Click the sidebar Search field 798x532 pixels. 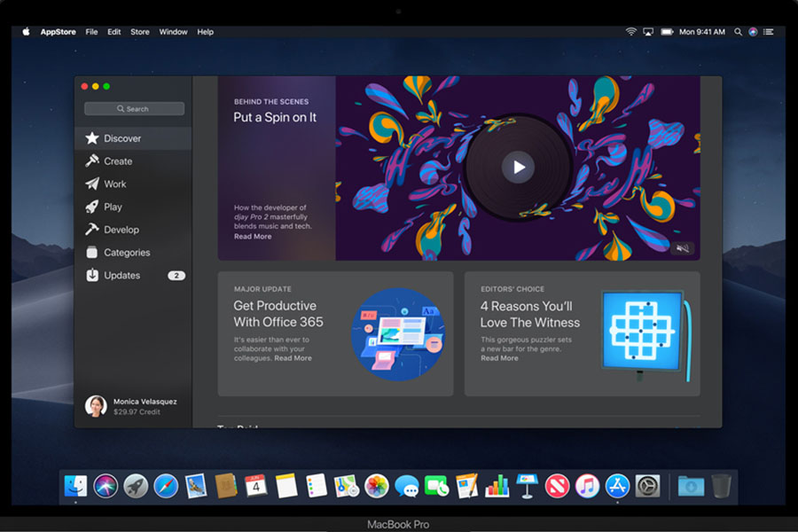[x=135, y=108]
